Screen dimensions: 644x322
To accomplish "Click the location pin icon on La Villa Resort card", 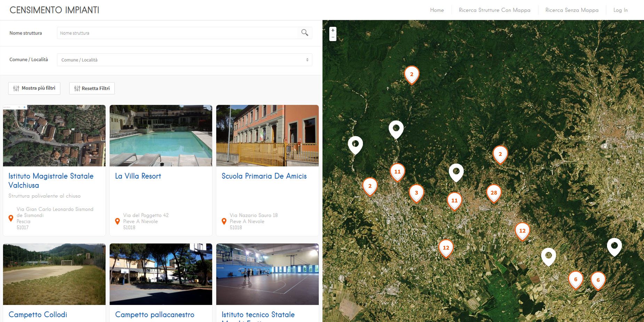I will click(x=117, y=221).
